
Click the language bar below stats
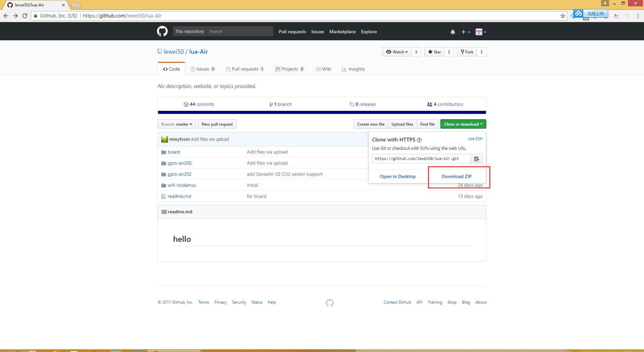coord(322,113)
